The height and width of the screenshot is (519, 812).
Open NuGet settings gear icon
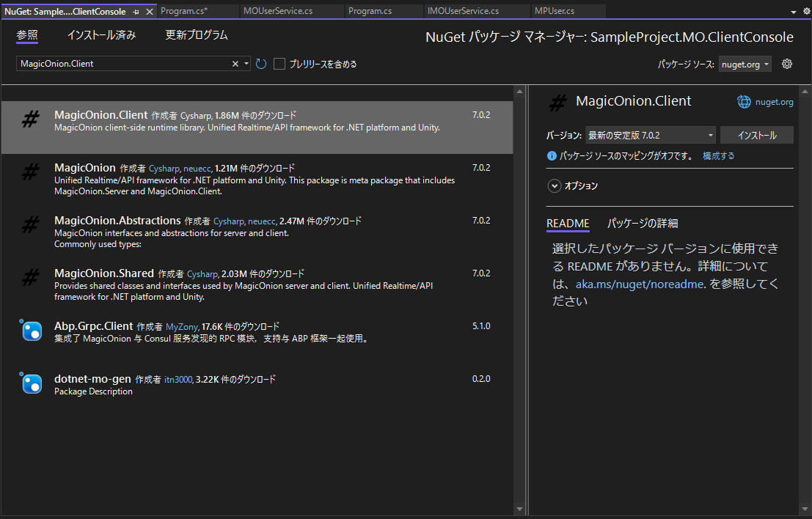point(786,64)
